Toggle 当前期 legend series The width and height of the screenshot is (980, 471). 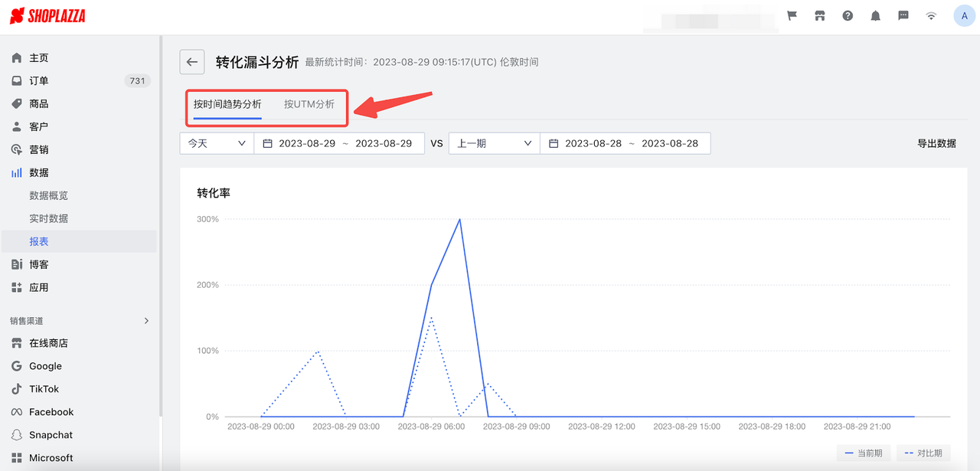point(863,453)
